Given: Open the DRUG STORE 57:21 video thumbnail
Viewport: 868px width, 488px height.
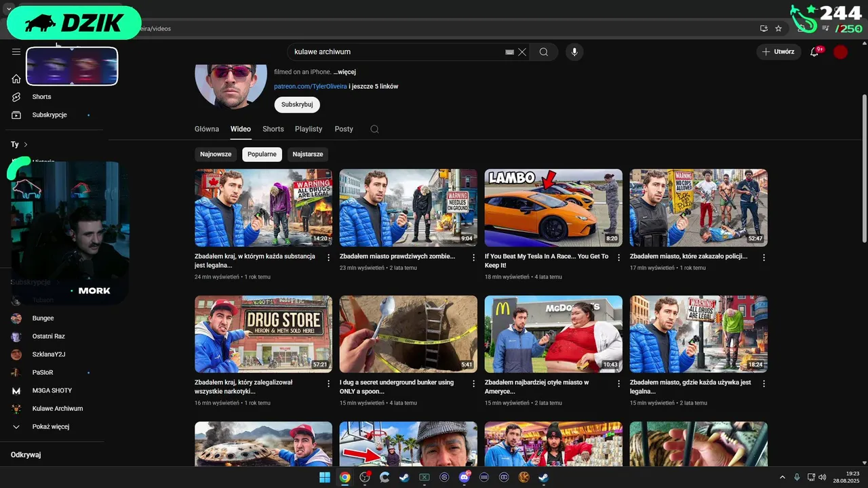Looking at the screenshot, I should coord(263,334).
